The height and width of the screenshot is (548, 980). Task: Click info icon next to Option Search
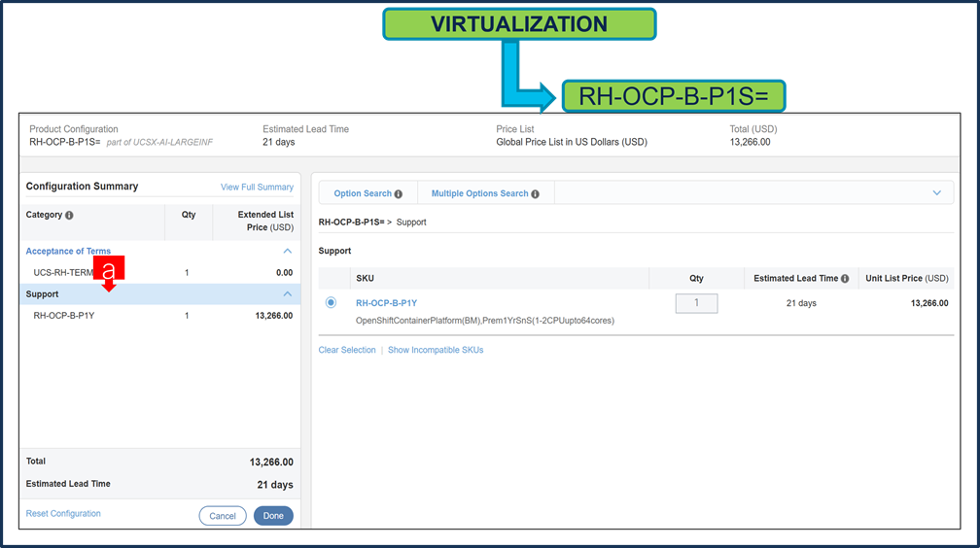tap(399, 194)
